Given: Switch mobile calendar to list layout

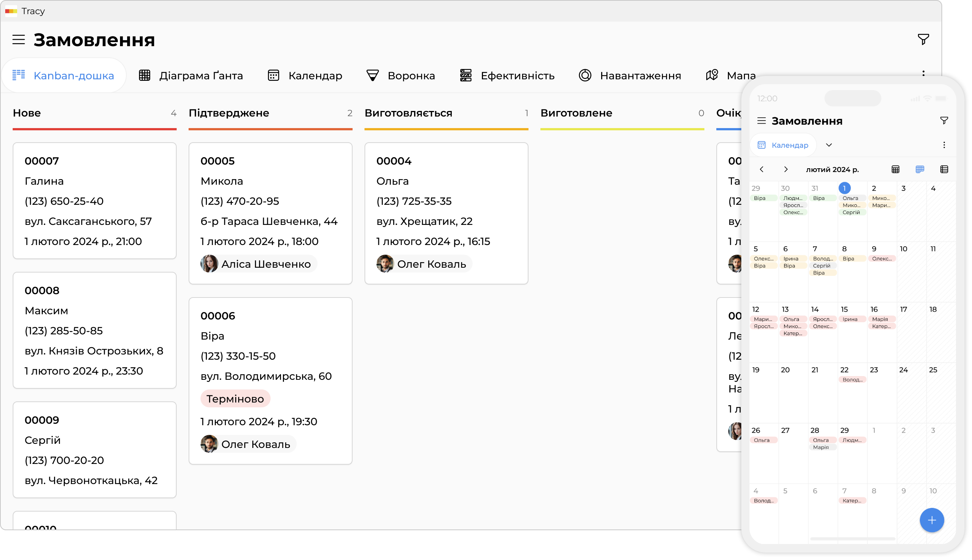Looking at the screenshot, I should (x=944, y=169).
